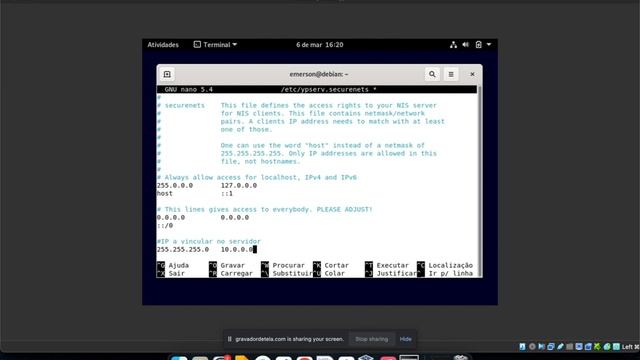Viewport: 640px width, 360px height.
Task: Click the nano Executar shortcut label
Action: click(x=392, y=265)
